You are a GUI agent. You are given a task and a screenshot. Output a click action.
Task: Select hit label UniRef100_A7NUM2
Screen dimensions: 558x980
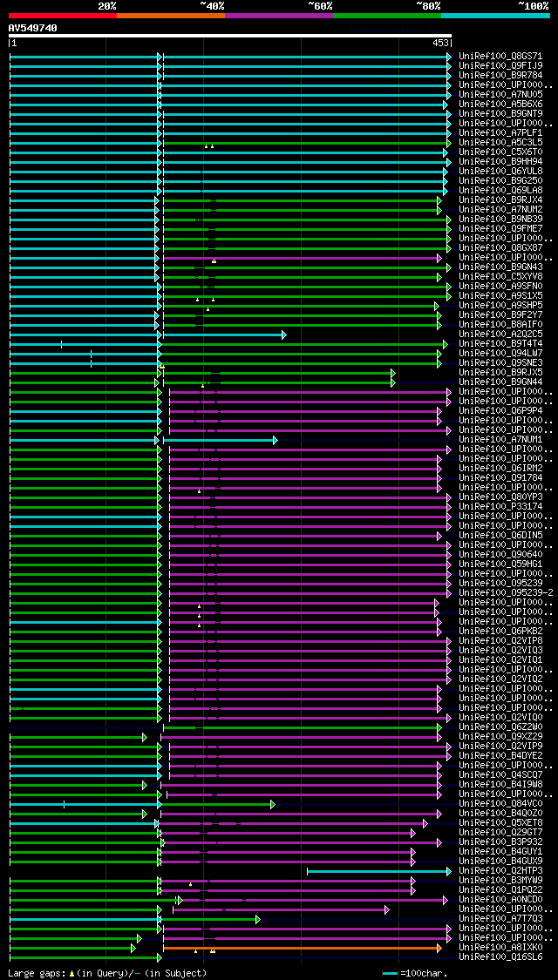click(500, 209)
